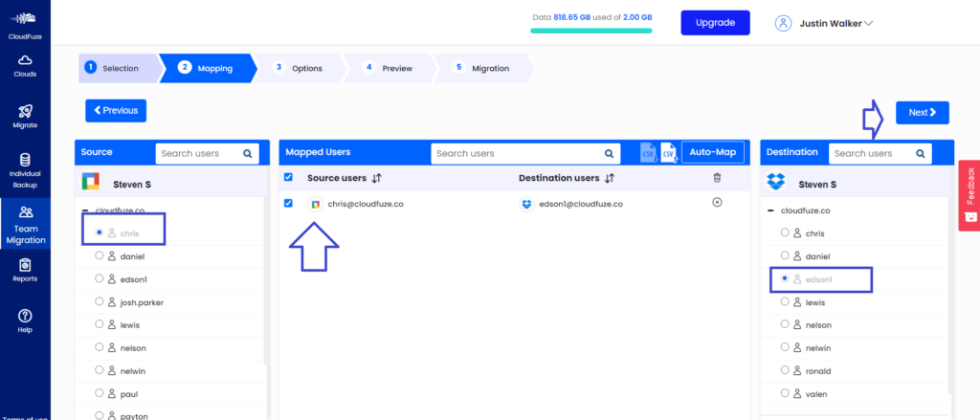Click the first CSV icon beside Auto-Map
This screenshot has height=420, width=980.
click(648, 153)
